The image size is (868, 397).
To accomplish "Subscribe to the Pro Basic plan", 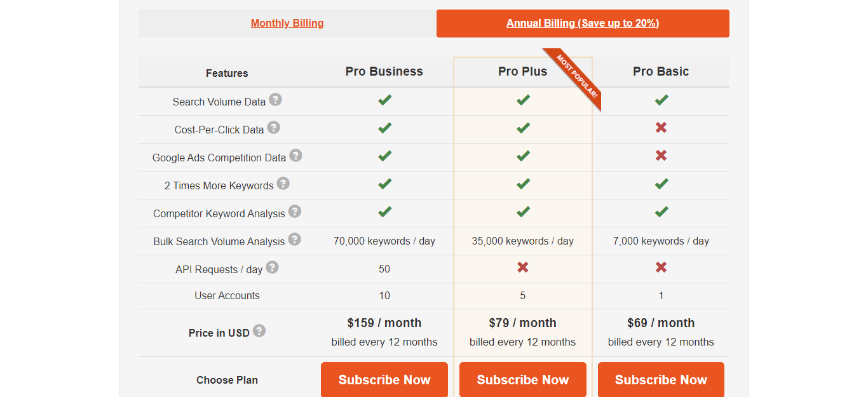I will click(x=661, y=380).
